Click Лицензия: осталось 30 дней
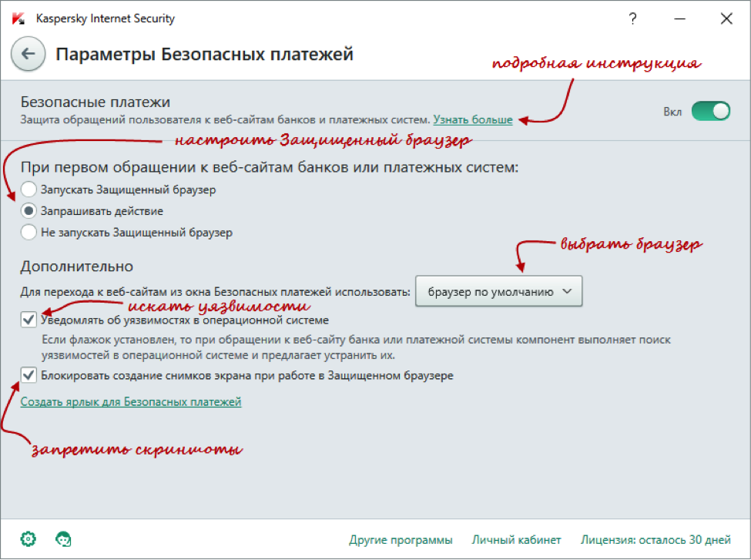 655,540
